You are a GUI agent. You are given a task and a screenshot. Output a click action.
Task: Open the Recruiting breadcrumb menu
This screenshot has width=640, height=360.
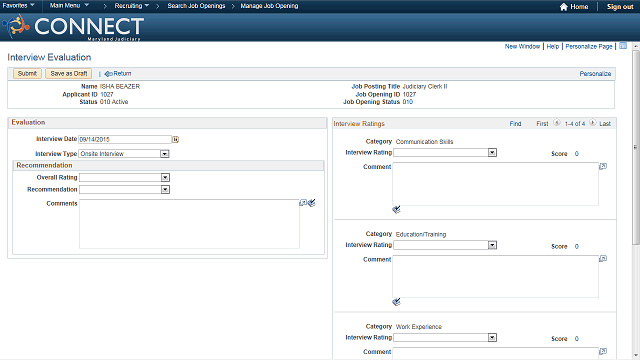131,6
